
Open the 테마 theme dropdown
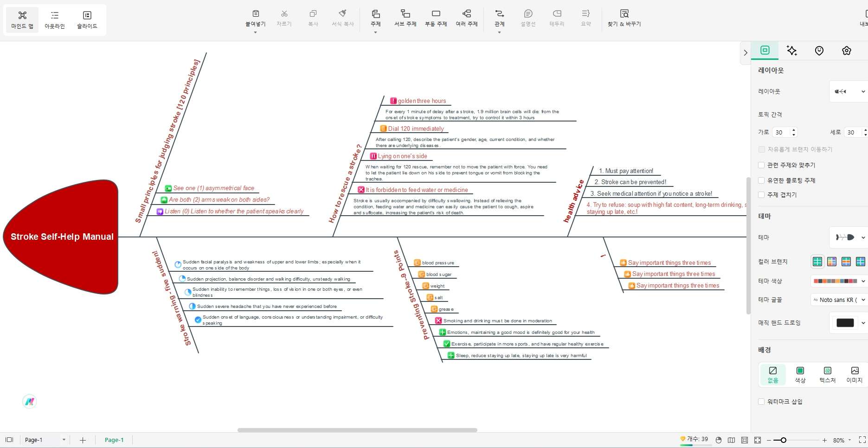tap(848, 237)
